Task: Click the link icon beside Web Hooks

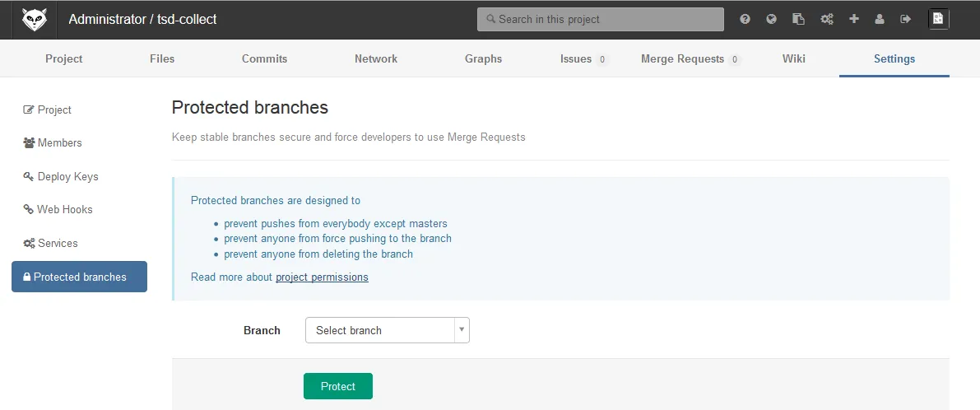Action: pos(28,209)
